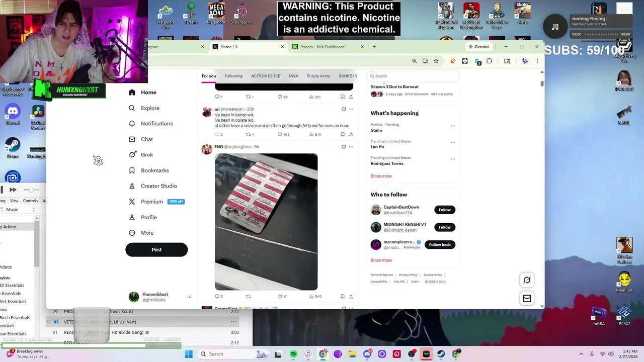The height and width of the screenshot is (362, 644).
Task: Click the Nothing Playing progress bar
Action: click(602, 34)
